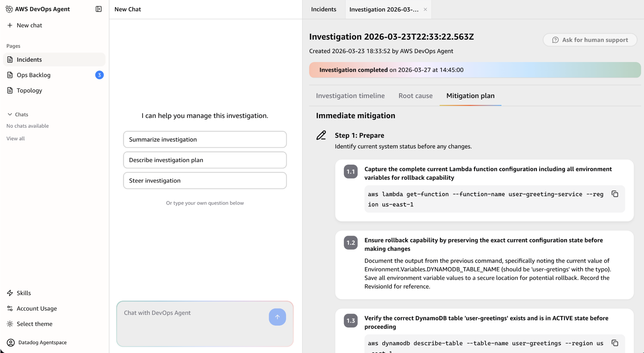
Task: Switch to the Incidents tab in right panel
Action: tap(323, 9)
